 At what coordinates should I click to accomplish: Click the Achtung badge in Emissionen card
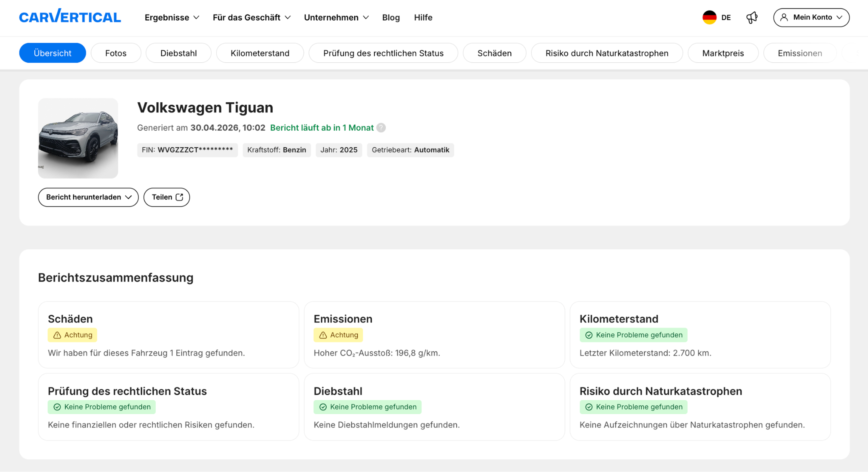coord(338,335)
